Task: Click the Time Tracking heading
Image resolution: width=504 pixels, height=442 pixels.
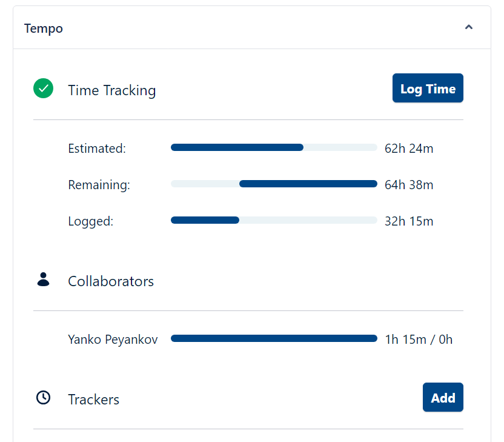Action: [112, 90]
